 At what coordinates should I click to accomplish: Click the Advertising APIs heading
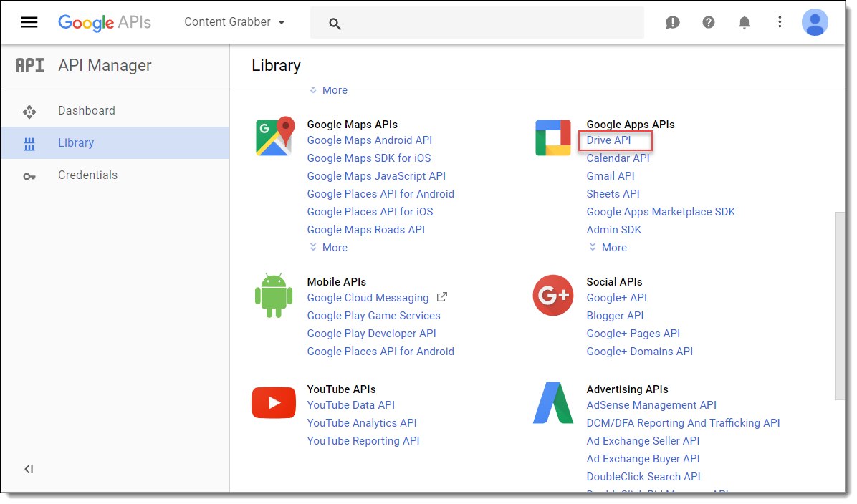(628, 389)
